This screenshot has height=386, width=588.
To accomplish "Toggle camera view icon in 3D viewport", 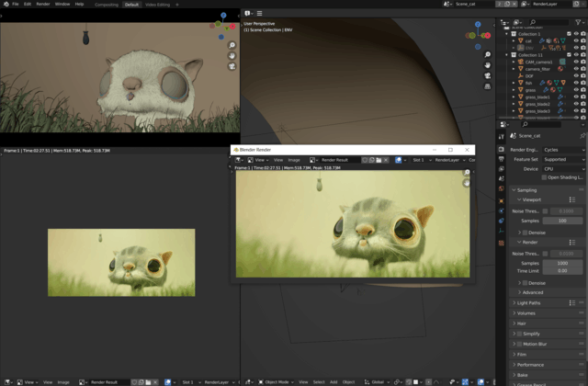I will click(487, 75).
